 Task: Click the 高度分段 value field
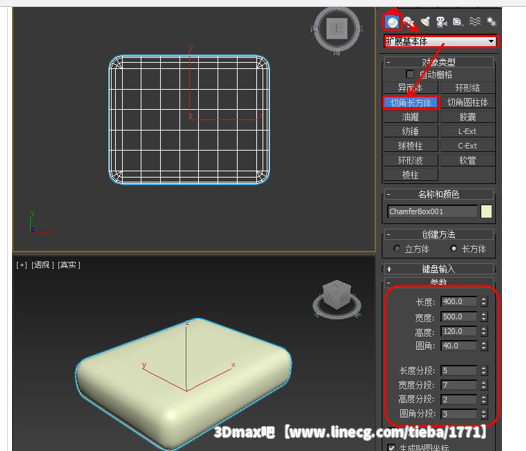[459, 399]
